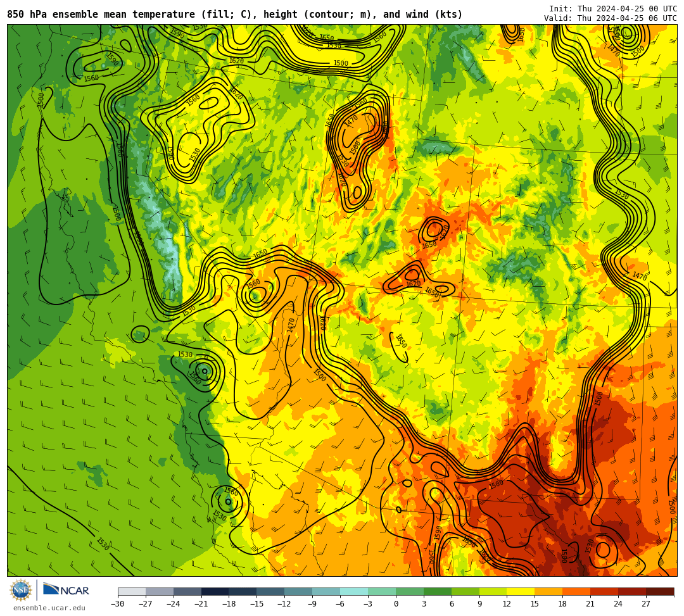The height and width of the screenshot is (616, 684).
Task: Click the 15 colorbar tick label
Action: pyautogui.click(x=535, y=604)
